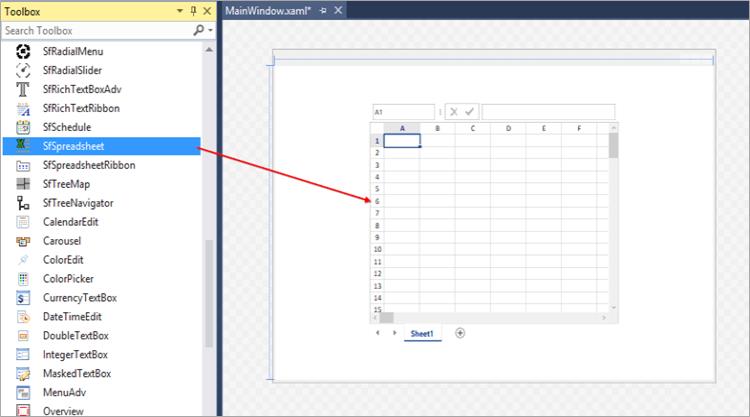Viewport: 750px width, 417px height.
Task: Select CalendarEdit toolbox item
Action: (x=101, y=222)
